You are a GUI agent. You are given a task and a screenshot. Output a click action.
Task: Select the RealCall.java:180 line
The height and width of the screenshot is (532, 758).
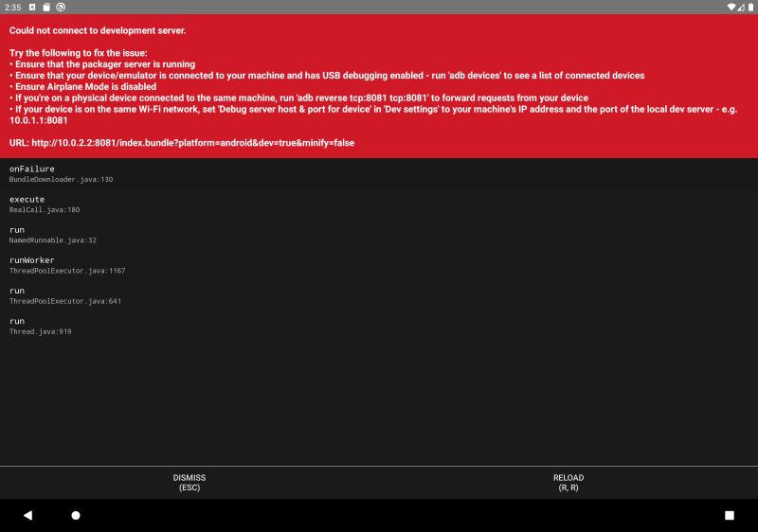45,210
